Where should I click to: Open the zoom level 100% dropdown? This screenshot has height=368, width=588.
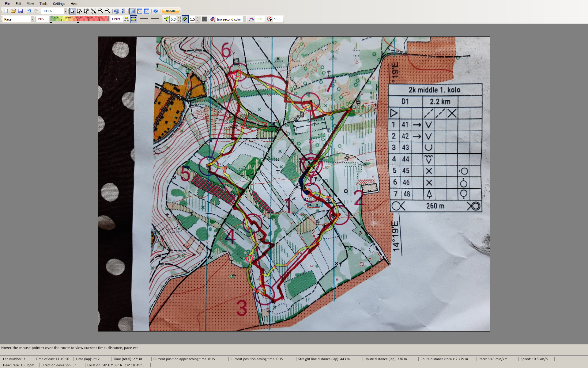(65, 11)
